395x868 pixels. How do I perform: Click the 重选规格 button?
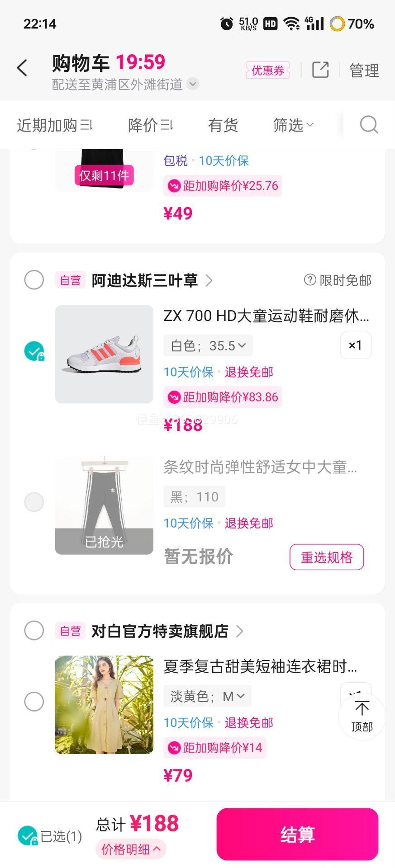coord(327,557)
